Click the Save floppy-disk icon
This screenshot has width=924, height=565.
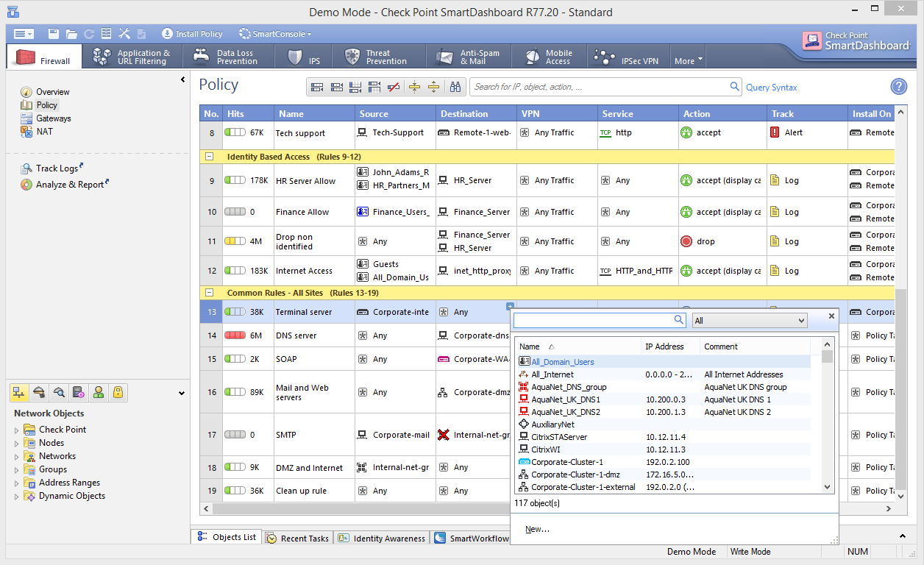pyautogui.click(x=54, y=34)
